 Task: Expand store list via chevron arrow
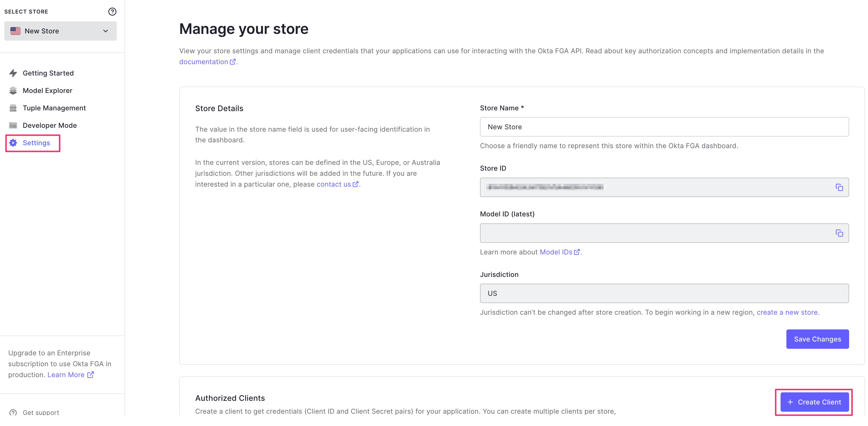[105, 31]
